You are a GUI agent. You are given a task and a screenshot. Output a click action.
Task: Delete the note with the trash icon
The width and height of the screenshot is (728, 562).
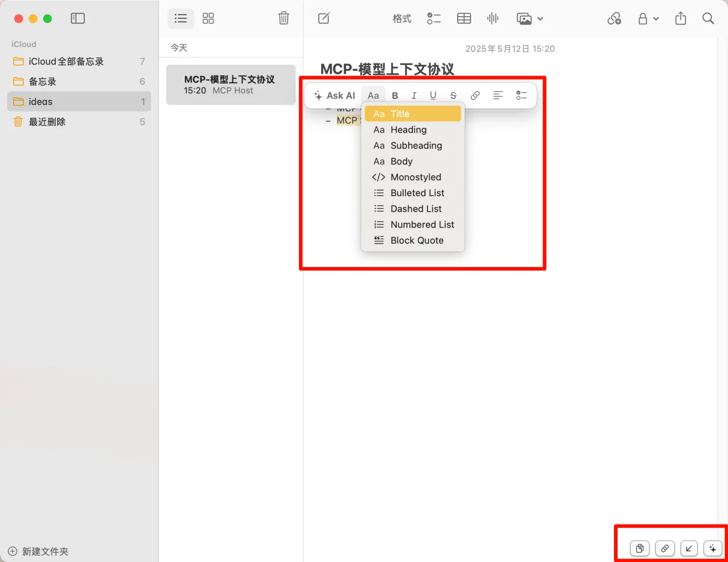[284, 18]
